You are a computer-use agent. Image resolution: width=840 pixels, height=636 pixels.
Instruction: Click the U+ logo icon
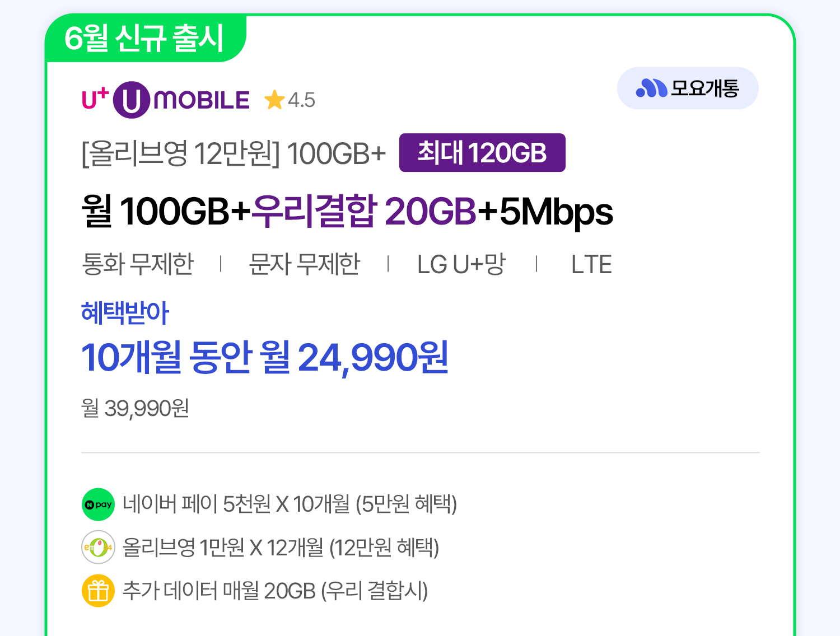coord(95,99)
